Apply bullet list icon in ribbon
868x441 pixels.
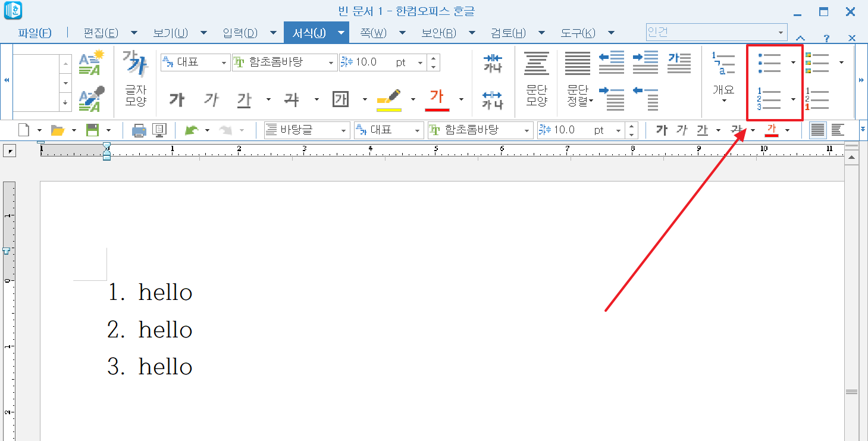pyautogui.click(x=769, y=62)
